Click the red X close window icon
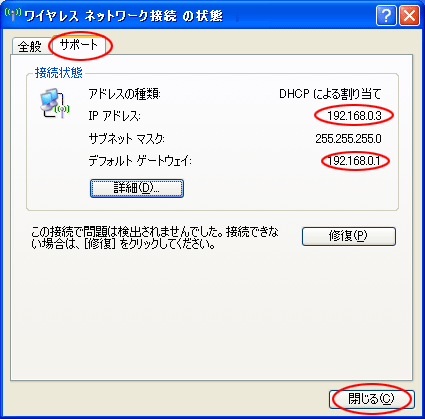Screen dimensions: 425x419 [409, 15]
